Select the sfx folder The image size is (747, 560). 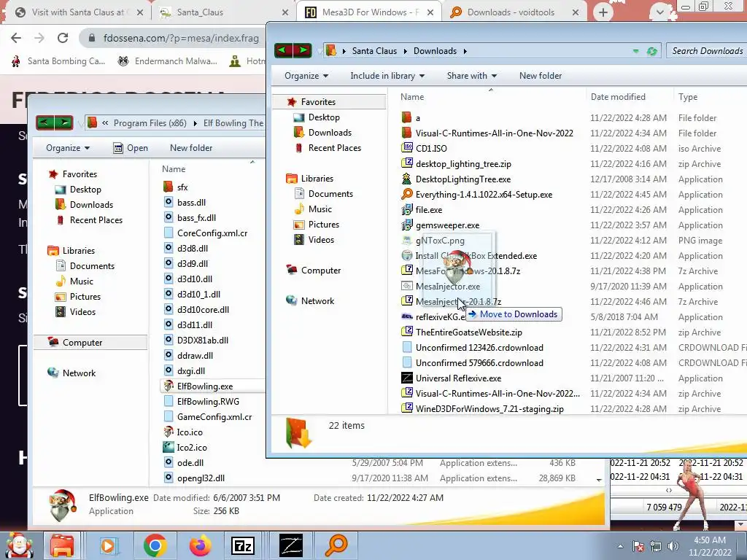[x=182, y=187]
